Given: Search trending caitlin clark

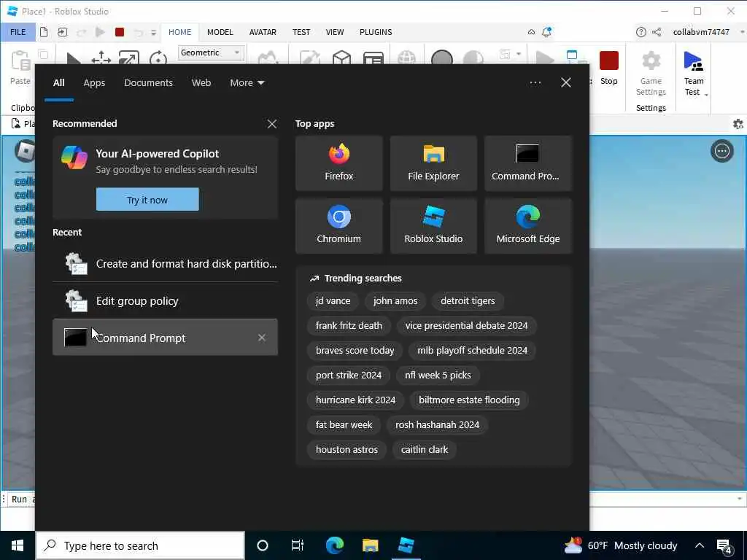Looking at the screenshot, I should pyautogui.click(x=425, y=449).
